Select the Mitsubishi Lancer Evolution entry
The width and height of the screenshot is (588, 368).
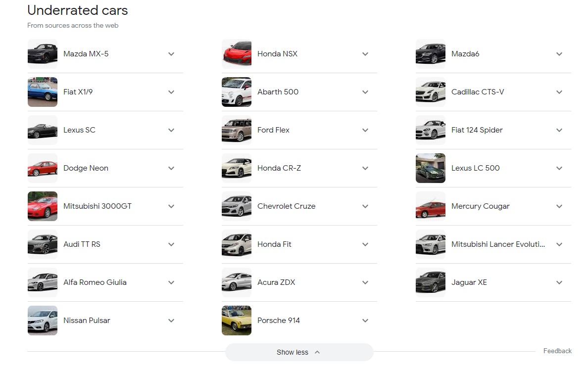pos(498,244)
